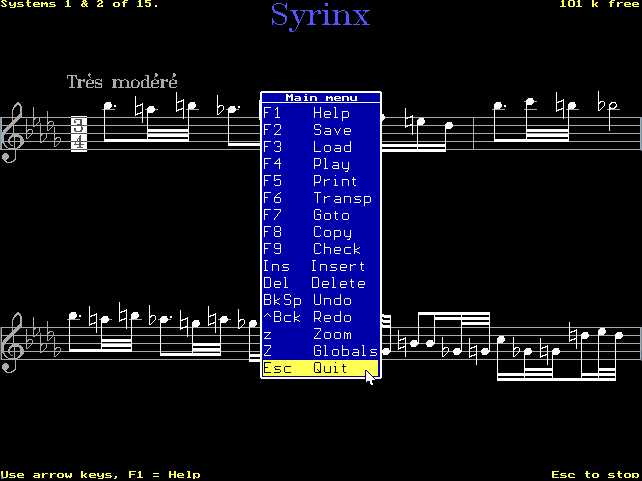Click the treble clef on the first staff

tap(13, 136)
